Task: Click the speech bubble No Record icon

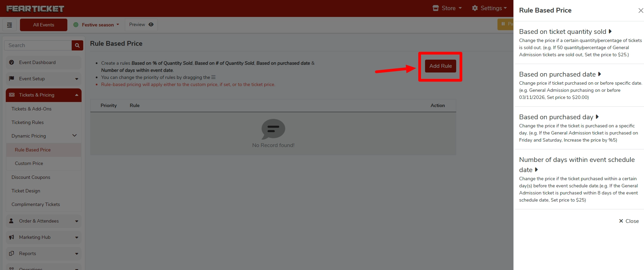Action: click(273, 129)
